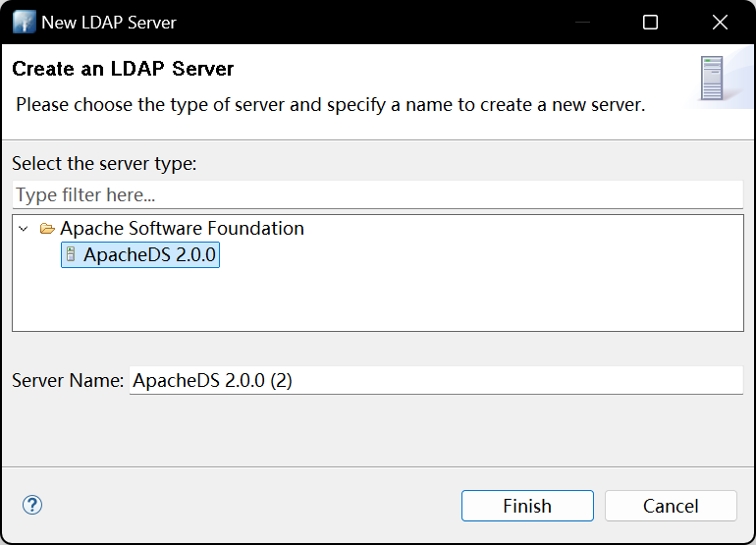Click the server wizard banner image

click(712, 79)
